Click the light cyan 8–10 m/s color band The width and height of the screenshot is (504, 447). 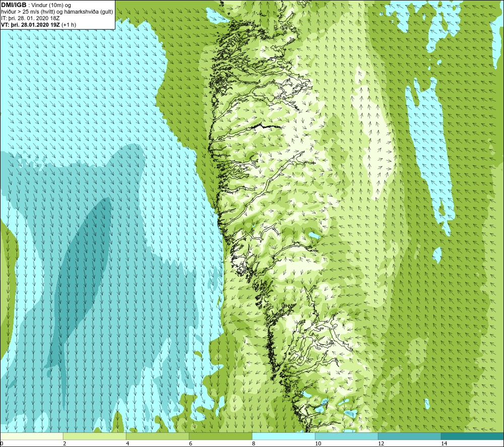(283, 436)
